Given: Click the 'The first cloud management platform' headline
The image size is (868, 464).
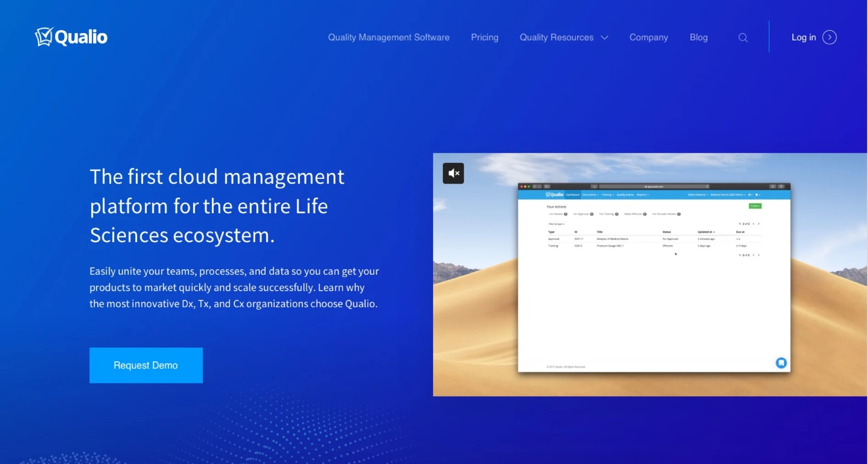Looking at the screenshot, I should click(217, 206).
